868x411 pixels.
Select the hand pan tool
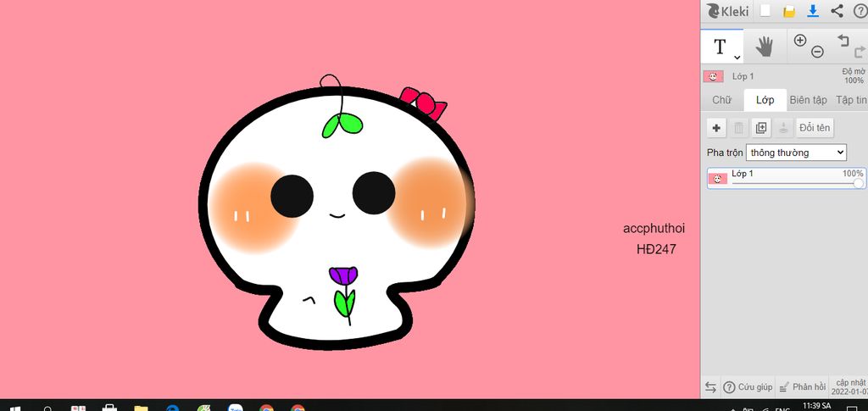(x=765, y=47)
